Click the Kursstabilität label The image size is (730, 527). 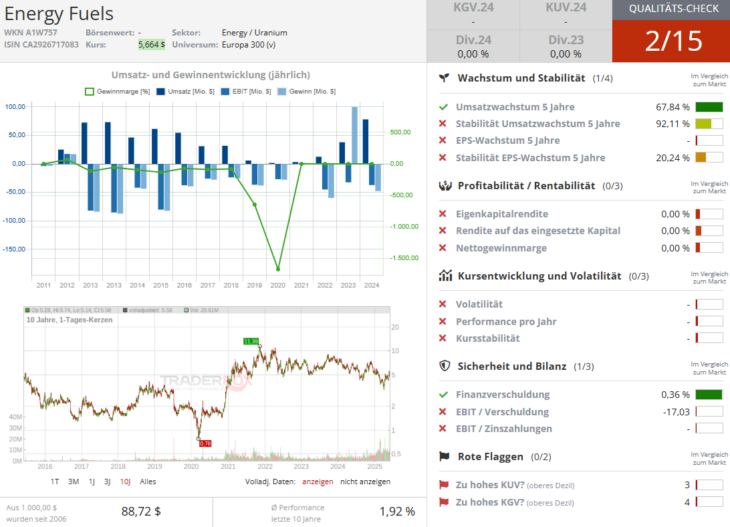coord(487,338)
